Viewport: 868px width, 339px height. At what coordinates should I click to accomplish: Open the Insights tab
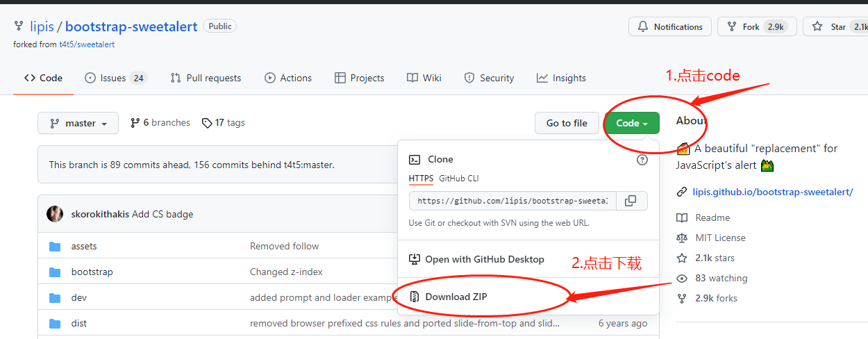(x=561, y=78)
